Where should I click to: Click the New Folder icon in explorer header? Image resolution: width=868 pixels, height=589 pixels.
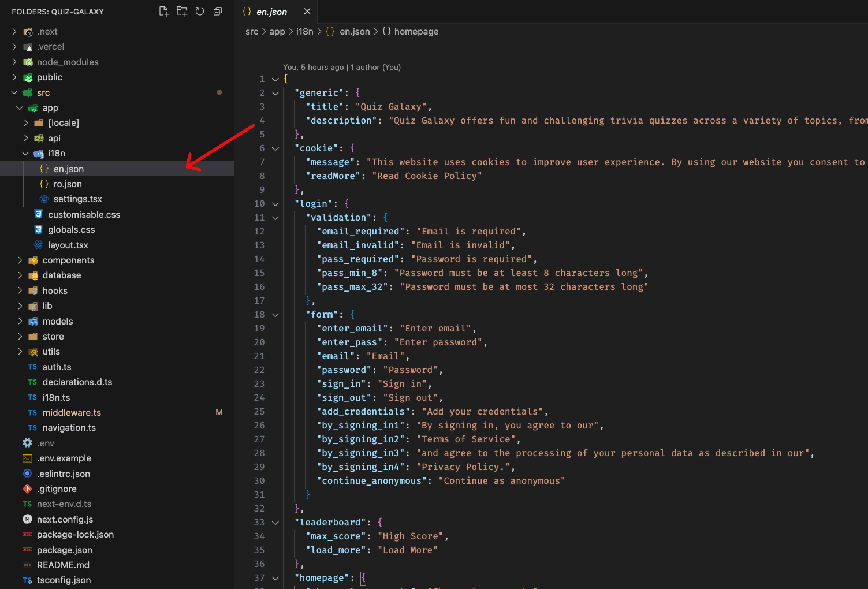pos(182,11)
